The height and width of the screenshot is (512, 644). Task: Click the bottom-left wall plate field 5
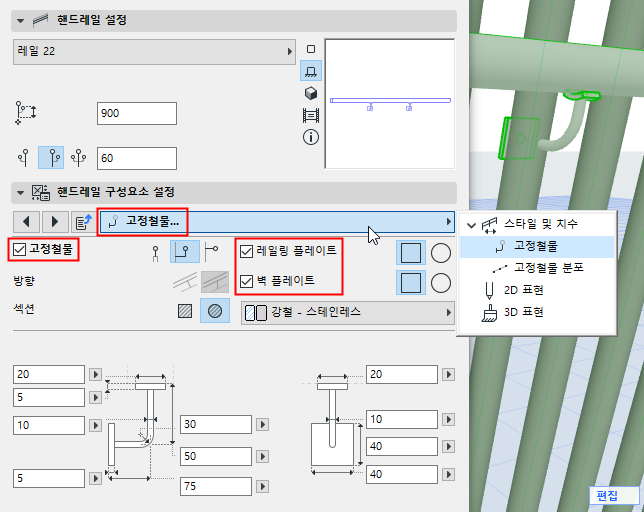click(49, 478)
